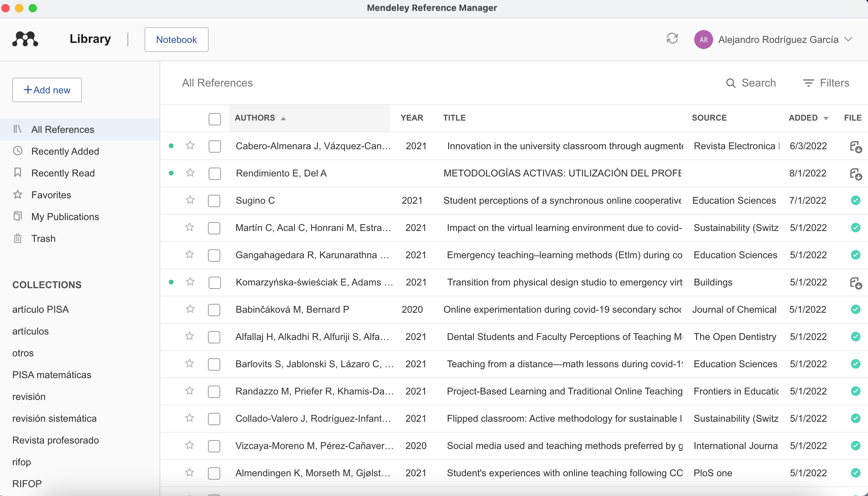Star the Almendingen K reference
The image size is (868, 496).
[x=190, y=472]
